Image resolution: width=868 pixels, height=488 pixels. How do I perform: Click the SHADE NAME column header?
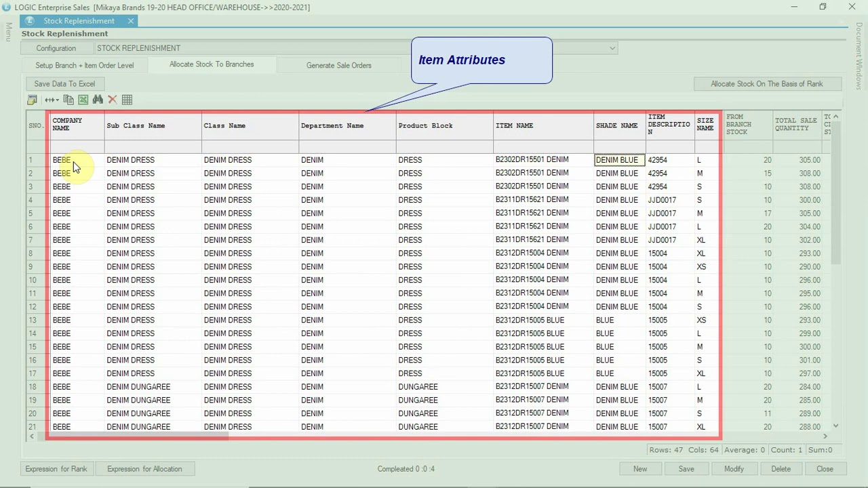(620, 125)
